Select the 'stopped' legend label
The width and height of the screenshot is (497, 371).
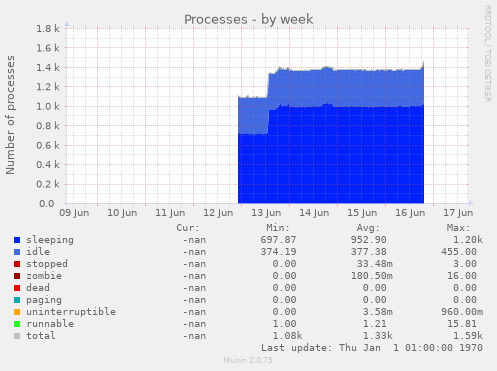(47, 264)
